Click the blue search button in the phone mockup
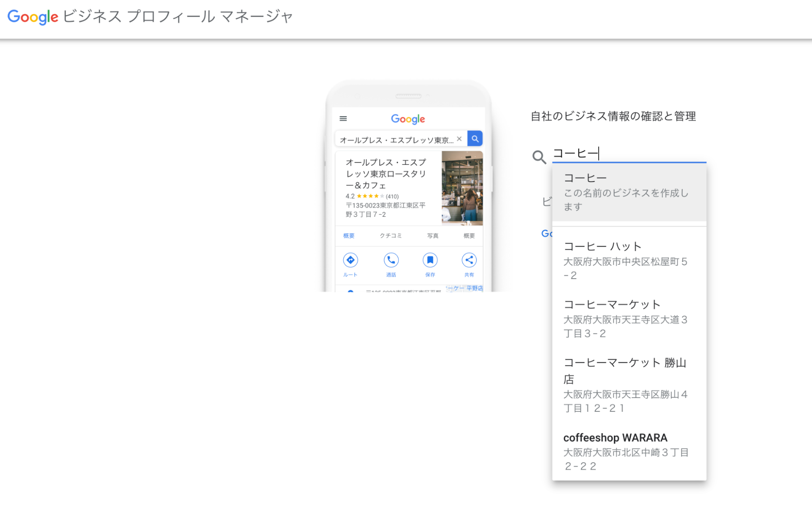This screenshot has width=812, height=523. click(x=475, y=138)
